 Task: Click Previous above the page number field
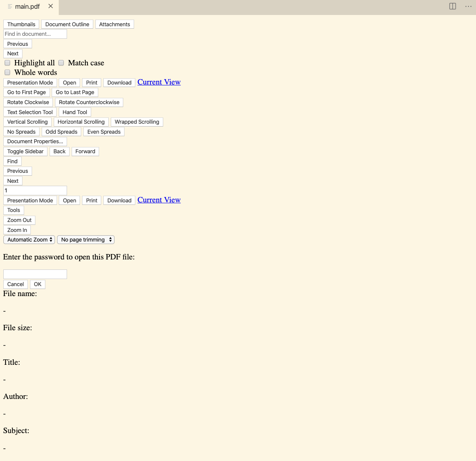click(17, 171)
